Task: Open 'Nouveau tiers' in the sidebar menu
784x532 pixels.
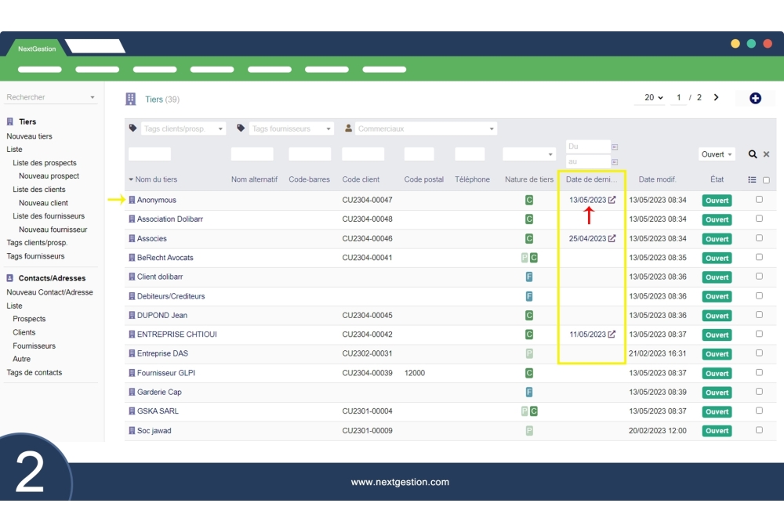Action: pos(30,136)
